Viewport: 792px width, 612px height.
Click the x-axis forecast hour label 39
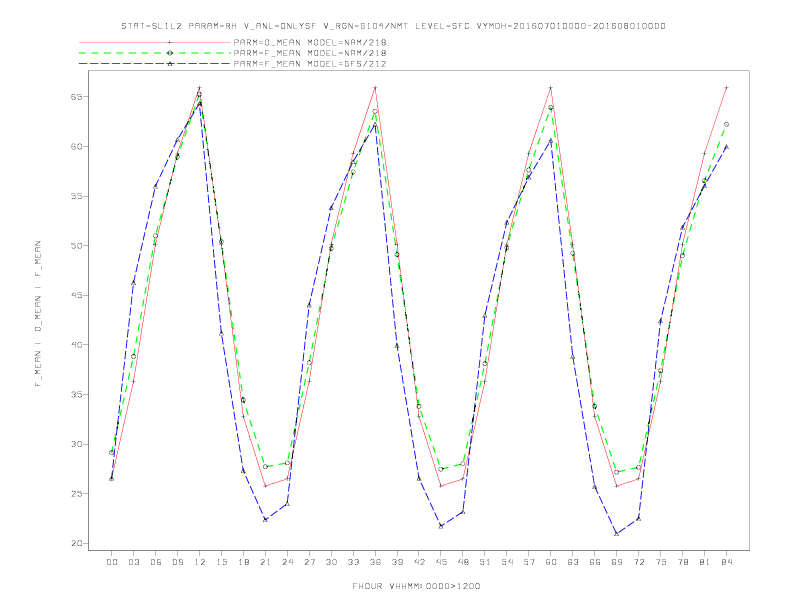tap(397, 562)
